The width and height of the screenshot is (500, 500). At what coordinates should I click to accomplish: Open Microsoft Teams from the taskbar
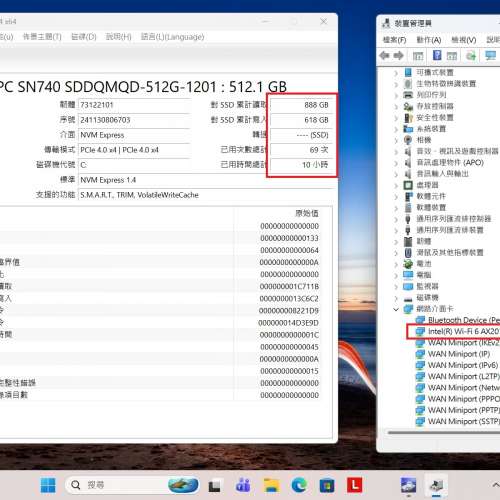tap(243, 485)
